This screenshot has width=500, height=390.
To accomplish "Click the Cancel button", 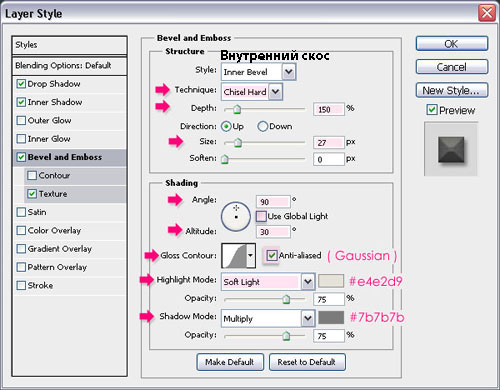I will (x=452, y=67).
